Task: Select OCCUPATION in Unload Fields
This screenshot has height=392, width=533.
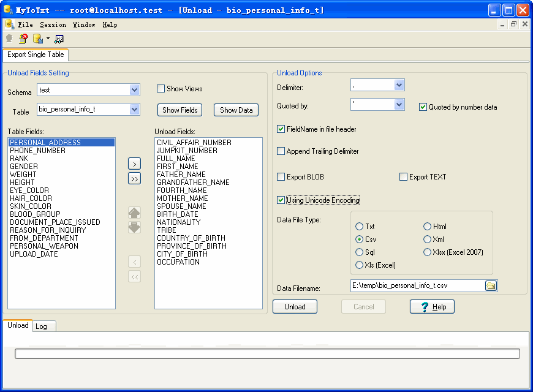Action: click(208, 262)
